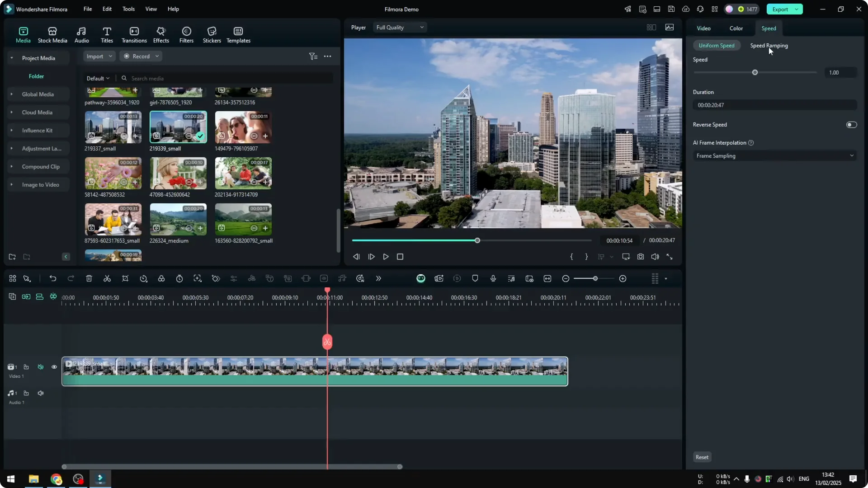
Task: Take a snapshot using the camera icon
Action: (x=640, y=256)
